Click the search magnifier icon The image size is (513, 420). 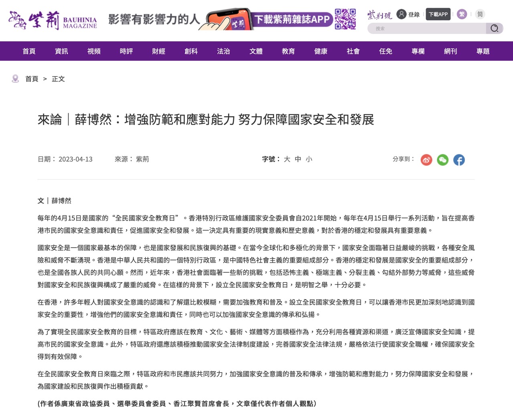pos(495,28)
